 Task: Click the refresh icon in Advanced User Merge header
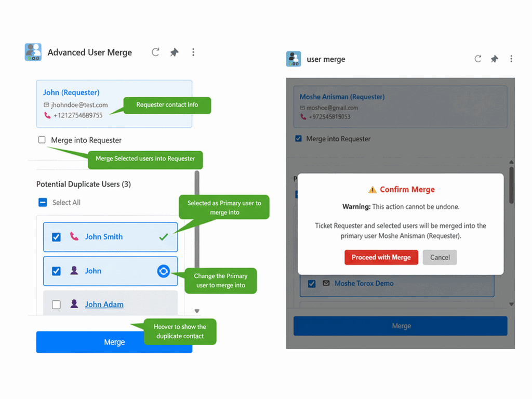tap(155, 52)
